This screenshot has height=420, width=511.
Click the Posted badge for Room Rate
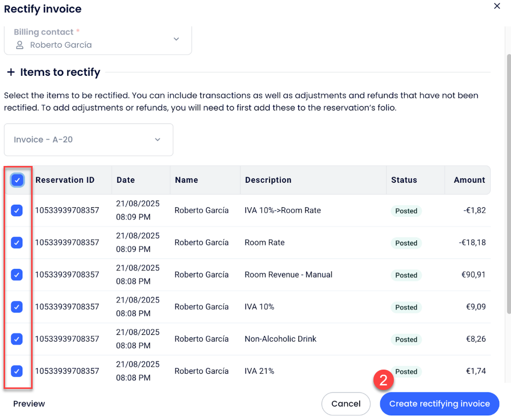point(406,243)
